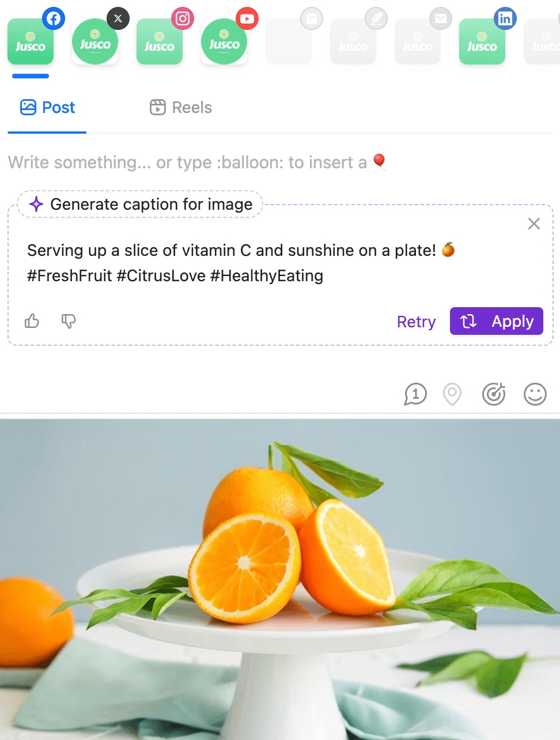Open audience targeting bullseye icon
Image resolution: width=560 pixels, height=740 pixels.
pos(494,394)
